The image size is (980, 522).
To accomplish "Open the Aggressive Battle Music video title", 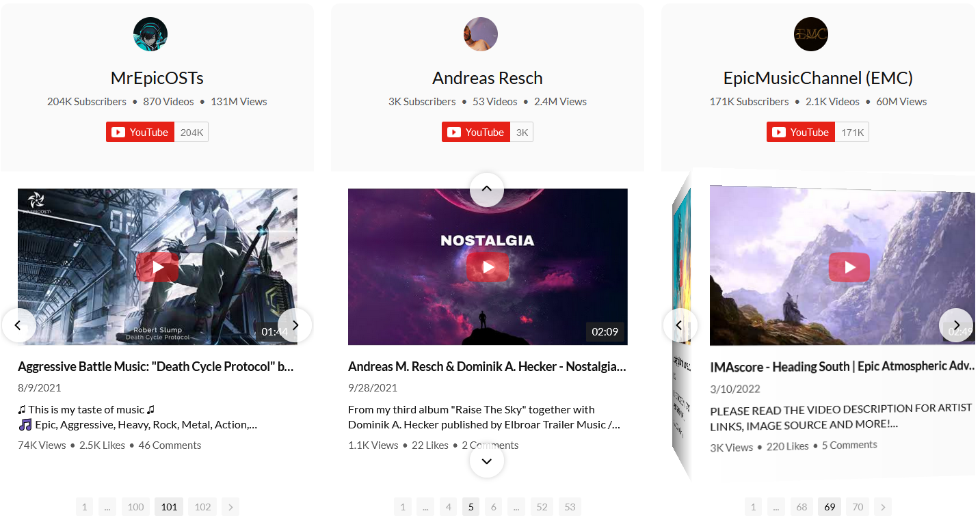I will (x=156, y=367).
